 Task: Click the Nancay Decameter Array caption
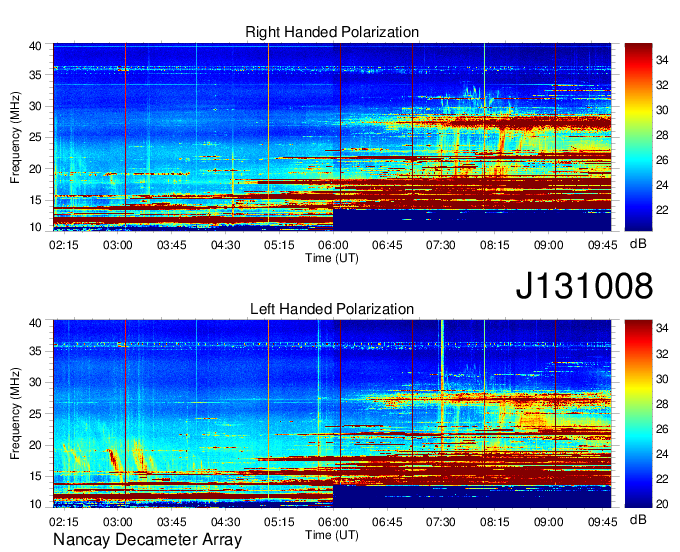(147, 540)
